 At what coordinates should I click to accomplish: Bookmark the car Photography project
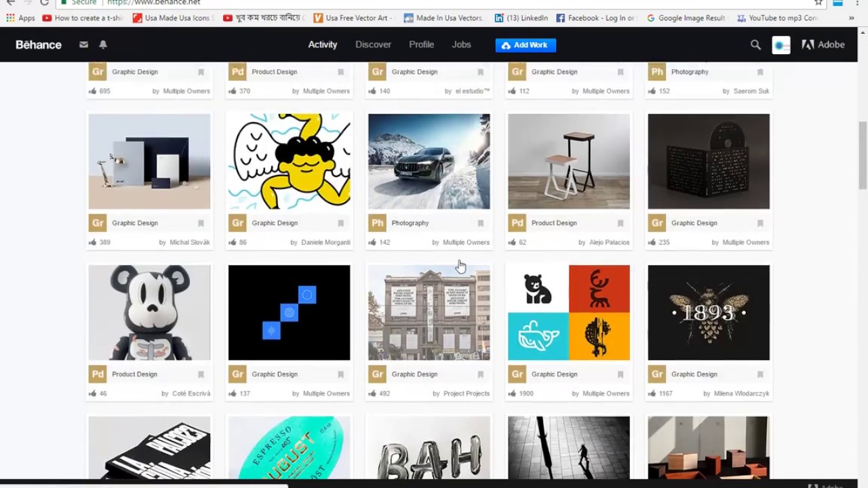pos(480,223)
